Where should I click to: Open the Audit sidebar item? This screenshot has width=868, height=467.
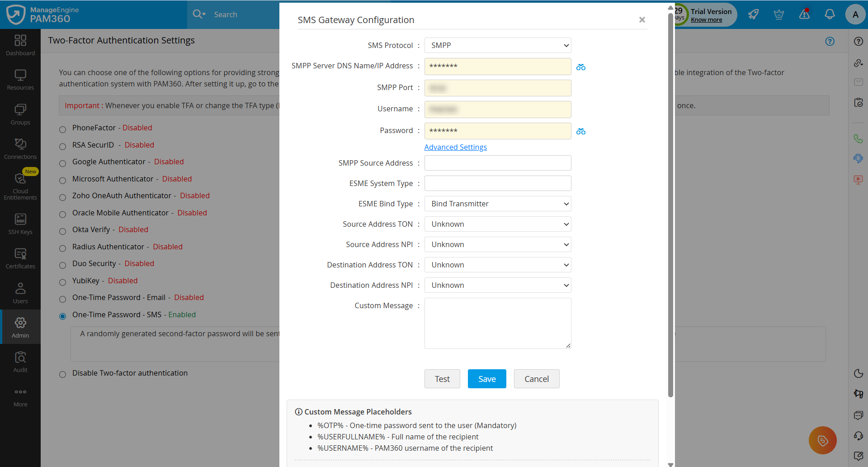point(20,362)
